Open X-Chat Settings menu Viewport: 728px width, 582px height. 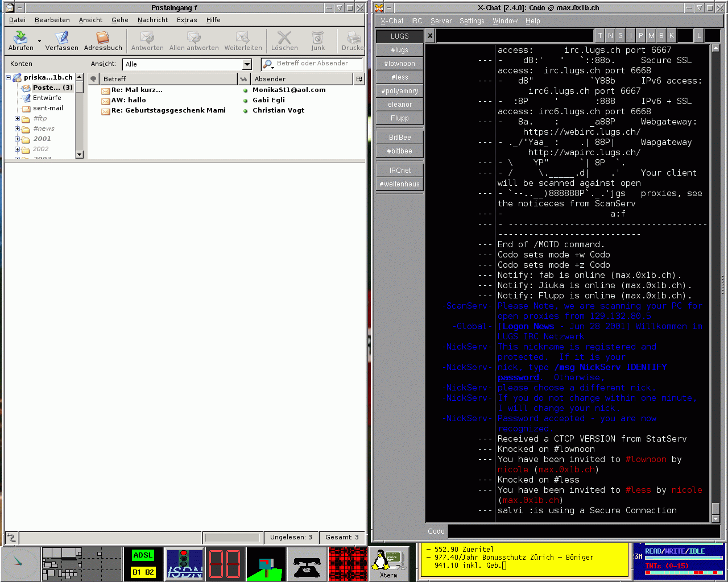click(471, 21)
